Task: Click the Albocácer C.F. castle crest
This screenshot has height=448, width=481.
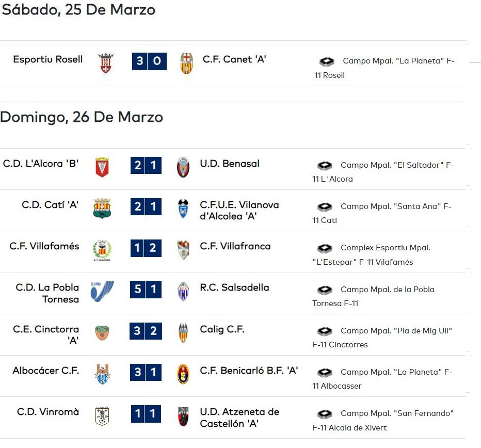Action: coord(102,374)
